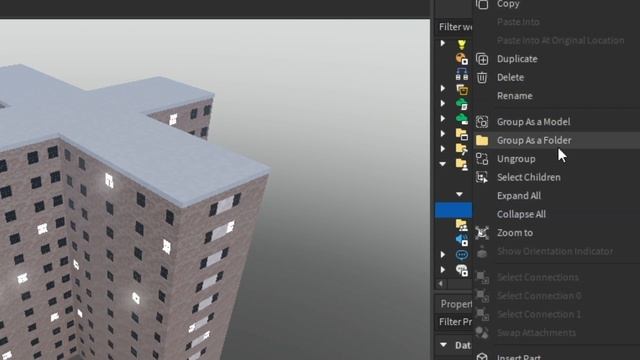
Task: Choose Collapse All in the context menu
Action: 521,214
